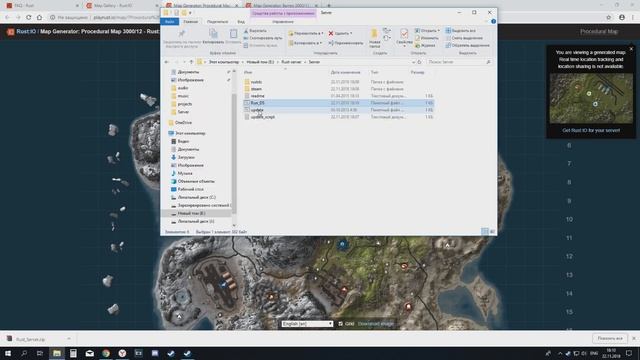Click the Explorer back arrow button
640x360 pixels.
(167, 62)
